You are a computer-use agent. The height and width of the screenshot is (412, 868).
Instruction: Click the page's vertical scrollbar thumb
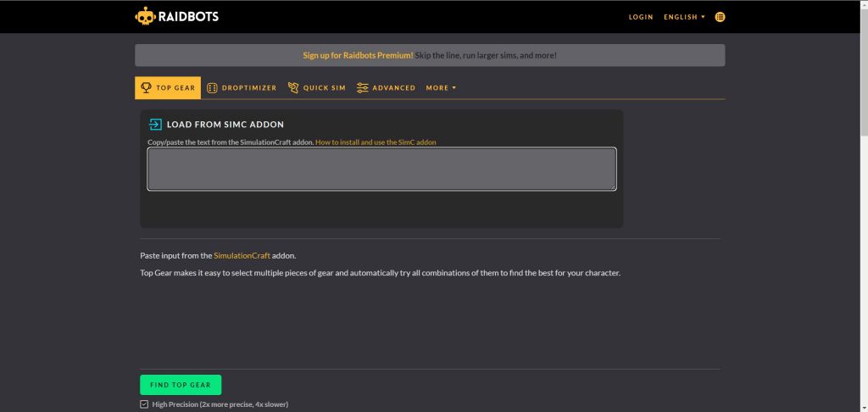[x=863, y=72]
